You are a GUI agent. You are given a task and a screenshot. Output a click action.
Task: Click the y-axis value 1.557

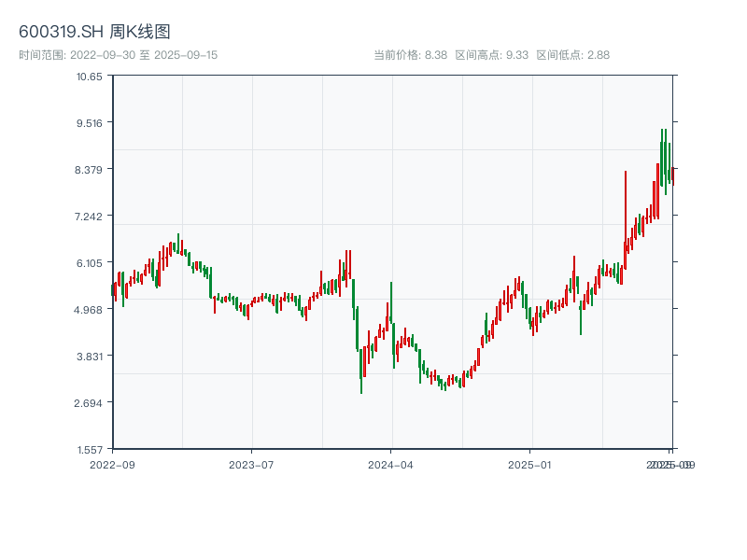tap(90, 450)
